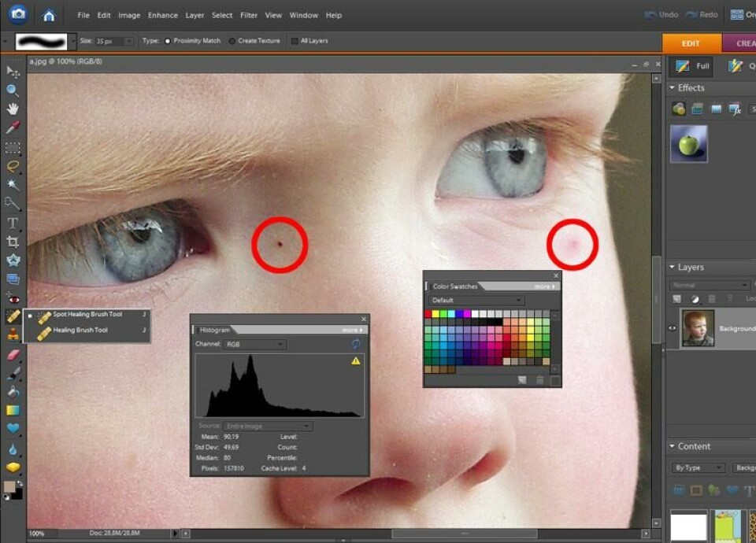Select the Hand tool
This screenshot has height=543, width=756.
[x=13, y=109]
